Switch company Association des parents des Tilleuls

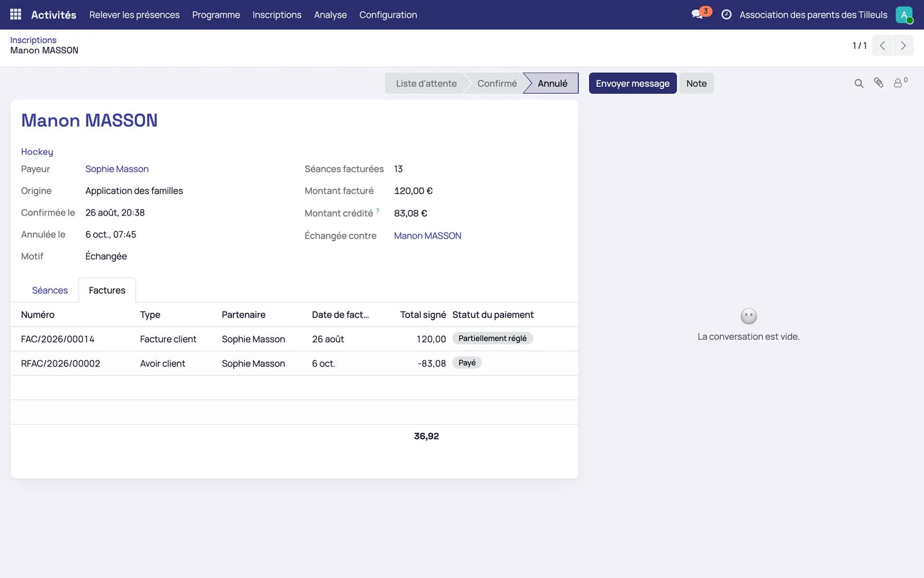(x=813, y=15)
